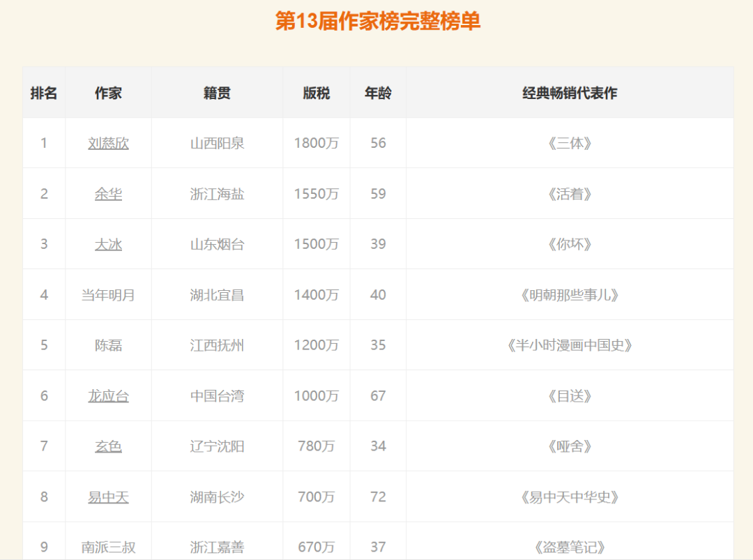Click the 陈磊 author name

(108, 345)
